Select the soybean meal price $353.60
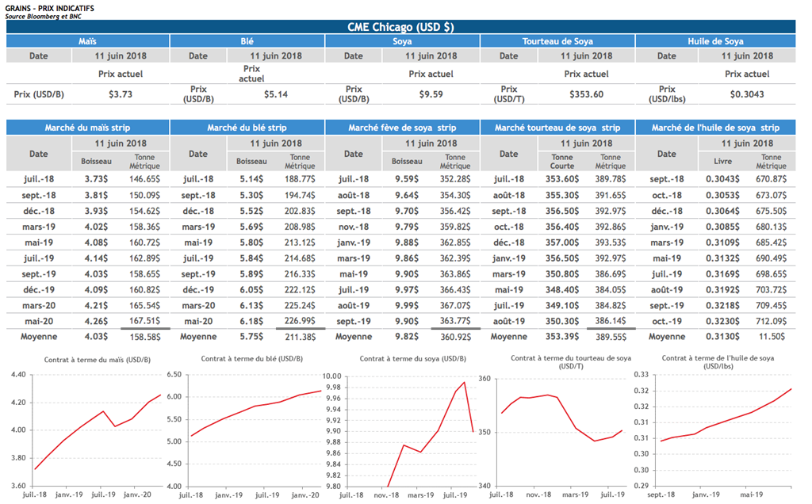 pyautogui.click(x=586, y=94)
